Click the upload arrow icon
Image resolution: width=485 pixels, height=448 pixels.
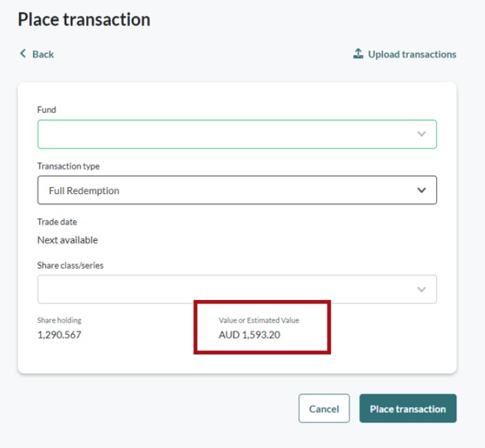(x=358, y=54)
